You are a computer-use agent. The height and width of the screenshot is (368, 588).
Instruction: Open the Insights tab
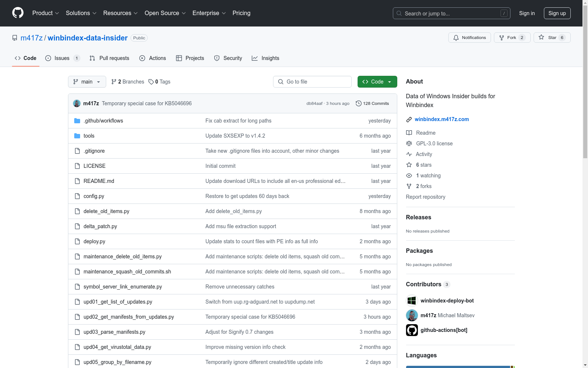[x=266, y=58]
